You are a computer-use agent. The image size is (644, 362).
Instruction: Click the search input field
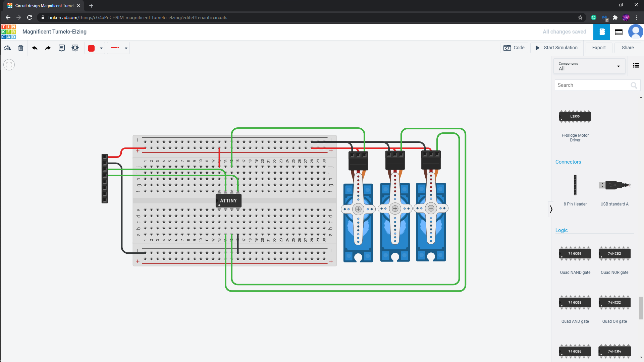pyautogui.click(x=595, y=85)
